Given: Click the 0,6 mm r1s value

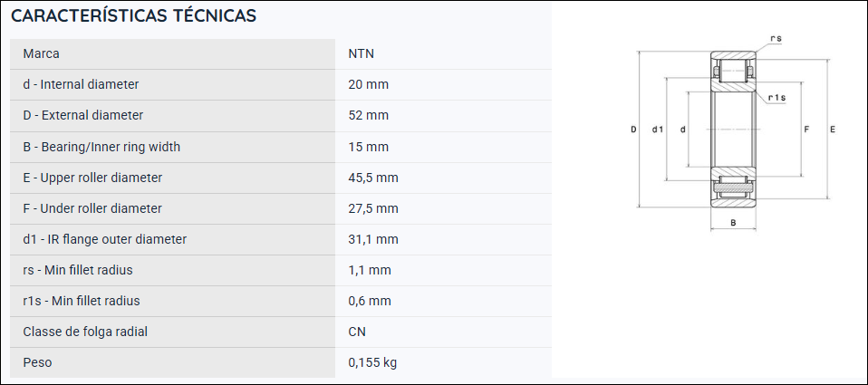Looking at the screenshot, I should coord(370,301).
